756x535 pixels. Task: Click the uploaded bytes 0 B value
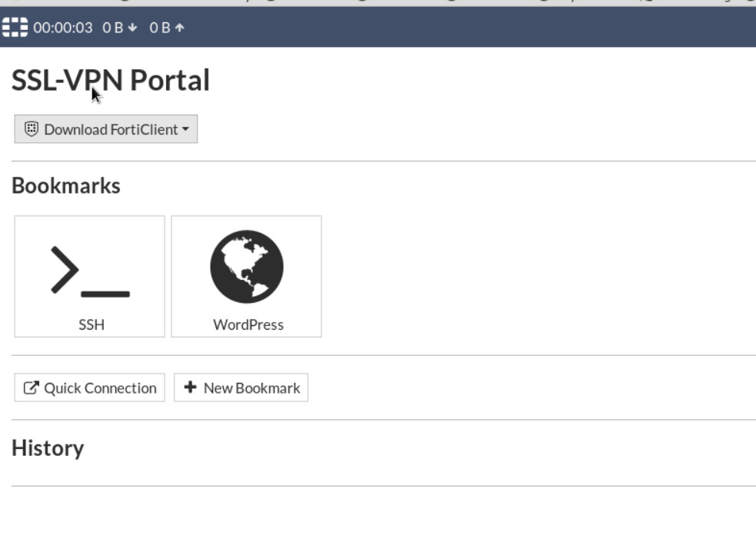[160, 28]
